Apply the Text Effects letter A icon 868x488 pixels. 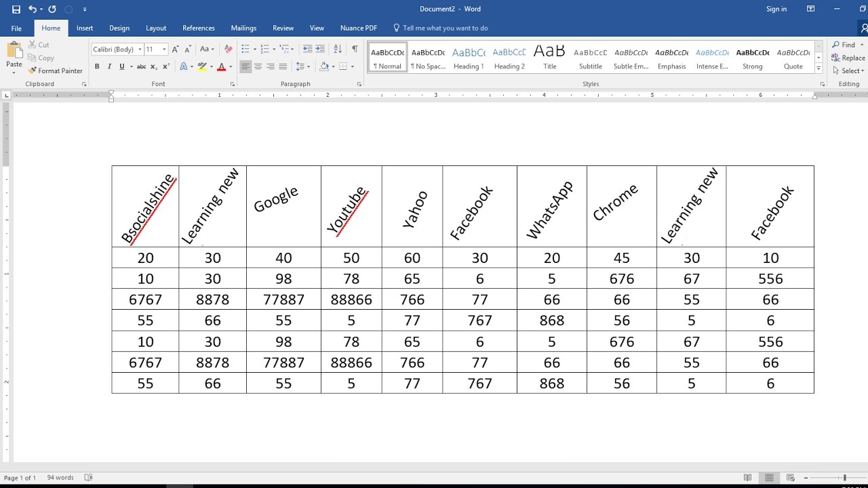(184, 66)
